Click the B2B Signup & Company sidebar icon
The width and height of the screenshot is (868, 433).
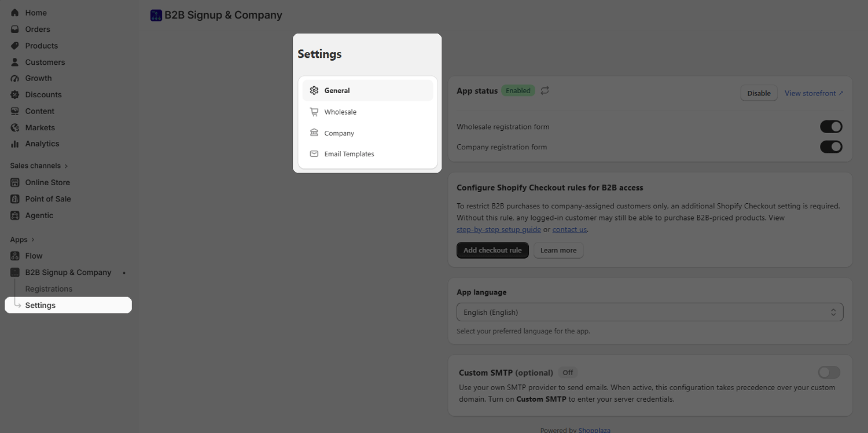[15, 272]
